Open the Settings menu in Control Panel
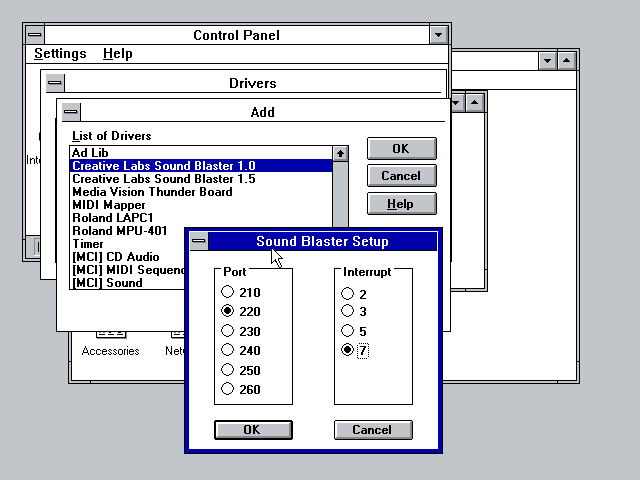This screenshot has height=480, width=640. click(60, 53)
